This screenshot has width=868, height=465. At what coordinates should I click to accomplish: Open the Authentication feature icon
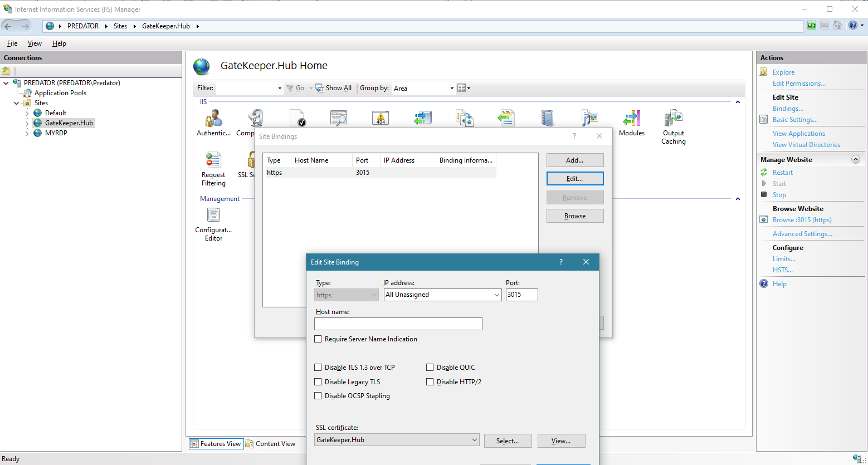point(213,119)
